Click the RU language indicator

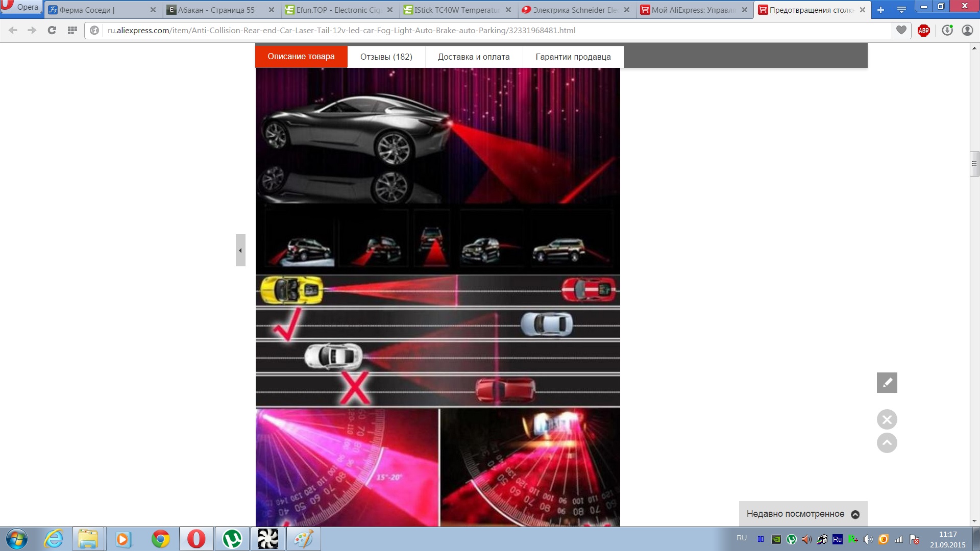(x=742, y=538)
